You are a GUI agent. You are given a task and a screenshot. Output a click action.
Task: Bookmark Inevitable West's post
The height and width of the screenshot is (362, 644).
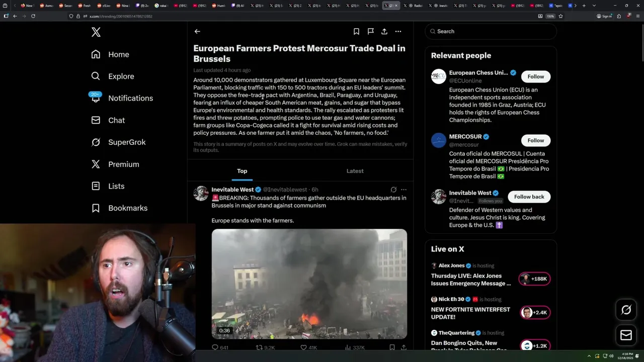[x=392, y=347]
